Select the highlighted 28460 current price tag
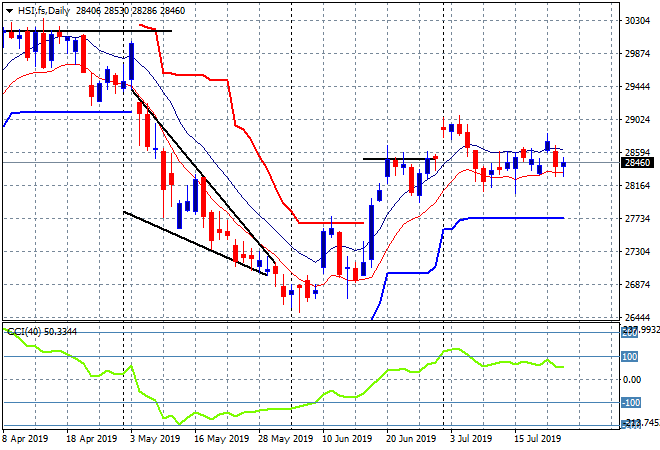The height and width of the screenshot is (450, 660). (x=636, y=163)
